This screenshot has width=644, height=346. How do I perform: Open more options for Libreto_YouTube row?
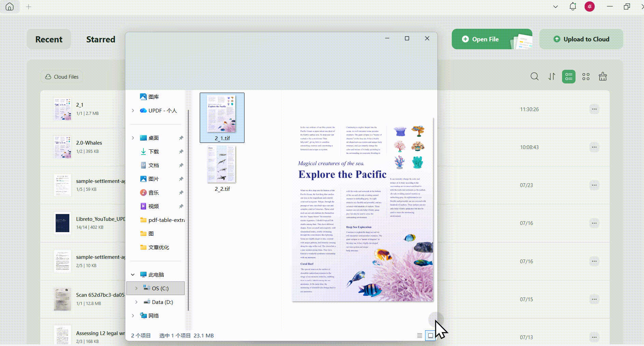coord(594,223)
